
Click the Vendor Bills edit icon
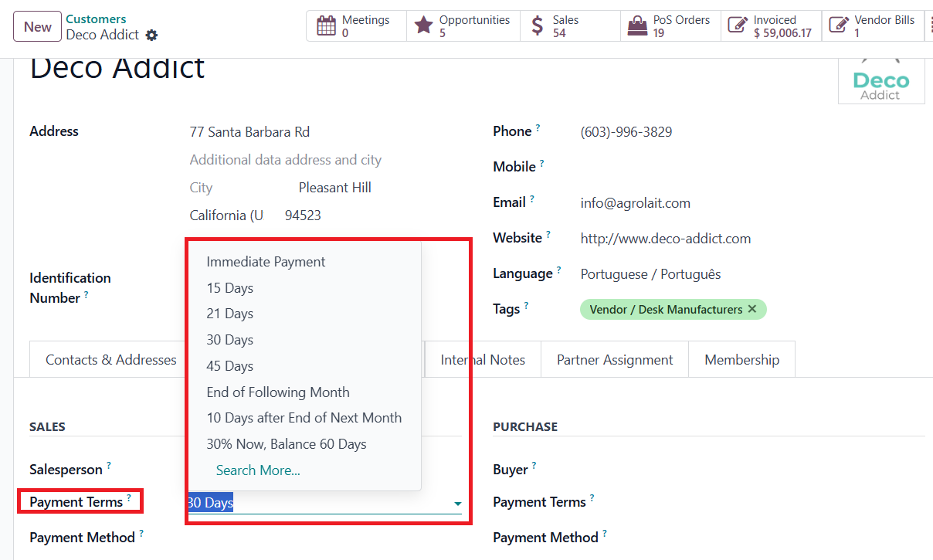pos(838,26)
